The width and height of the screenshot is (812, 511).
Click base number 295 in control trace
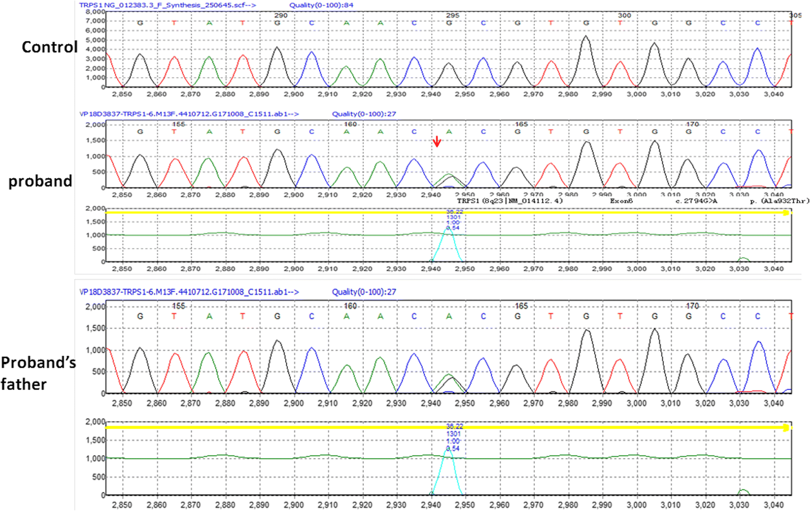coord(452,15)
